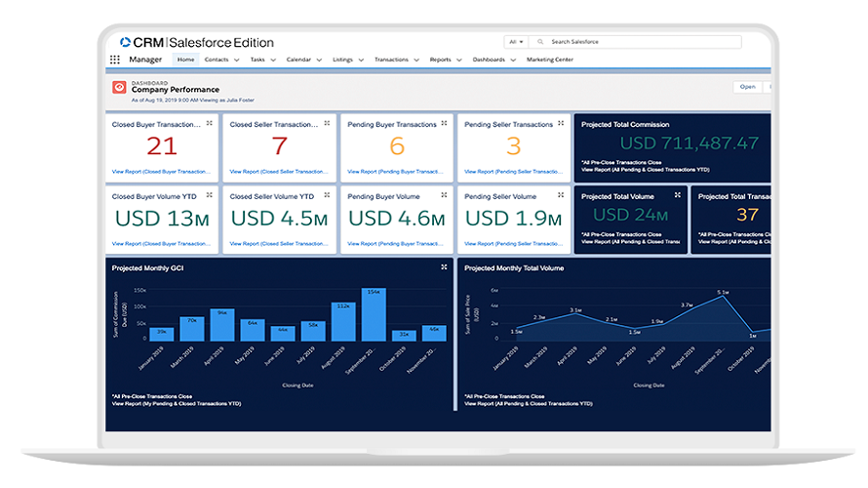
Task: Open the Transactions tab dropdown arrow
Action: coord(416,60)
